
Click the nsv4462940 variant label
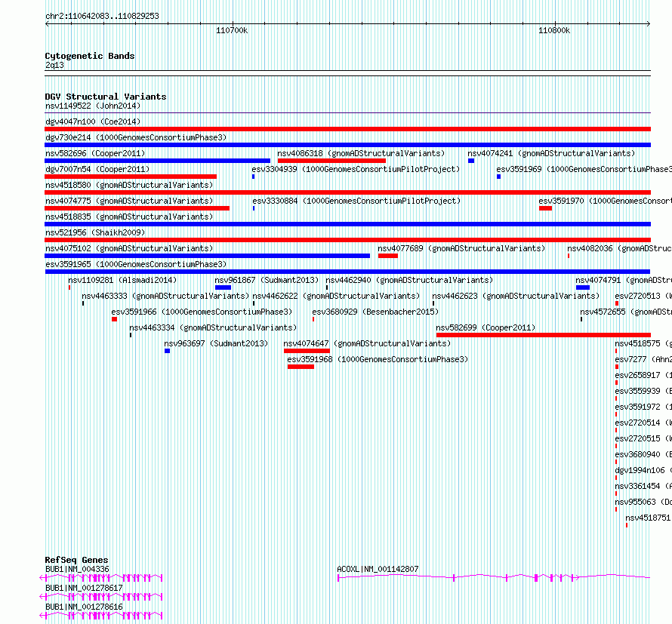(x=409, y=280)
